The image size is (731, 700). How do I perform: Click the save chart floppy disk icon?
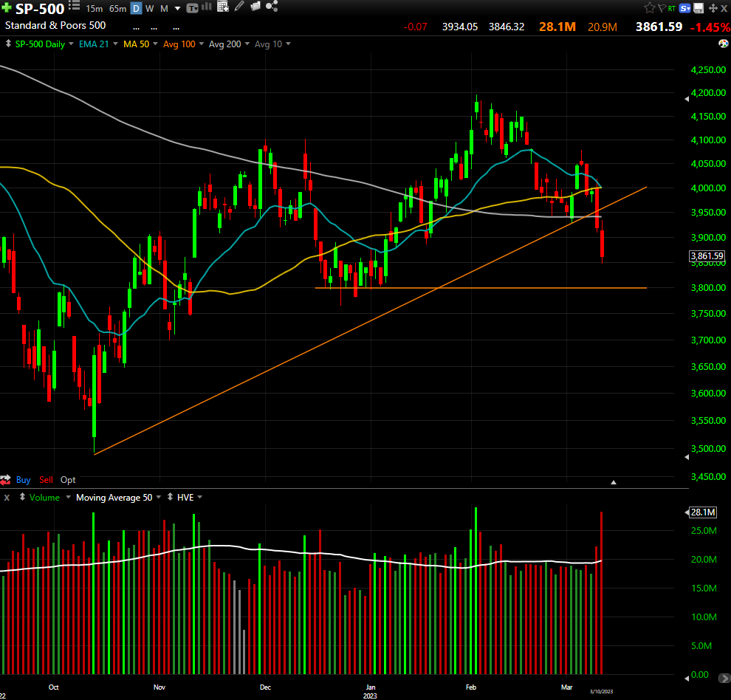click(699, 8)
